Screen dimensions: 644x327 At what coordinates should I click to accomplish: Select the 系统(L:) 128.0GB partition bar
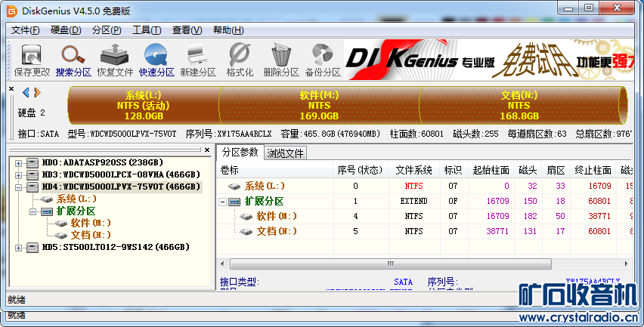click(x=144, y=106)
